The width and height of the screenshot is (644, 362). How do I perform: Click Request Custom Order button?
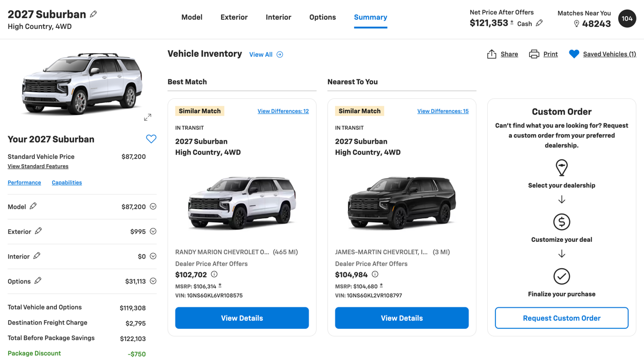click(x=561, y=318)
